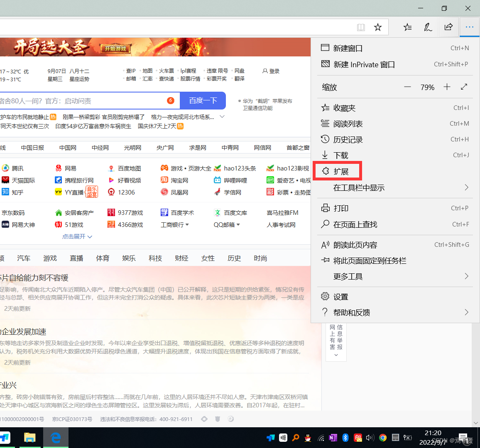Click the Share page icon in toolbar

(x=448, y=27)
